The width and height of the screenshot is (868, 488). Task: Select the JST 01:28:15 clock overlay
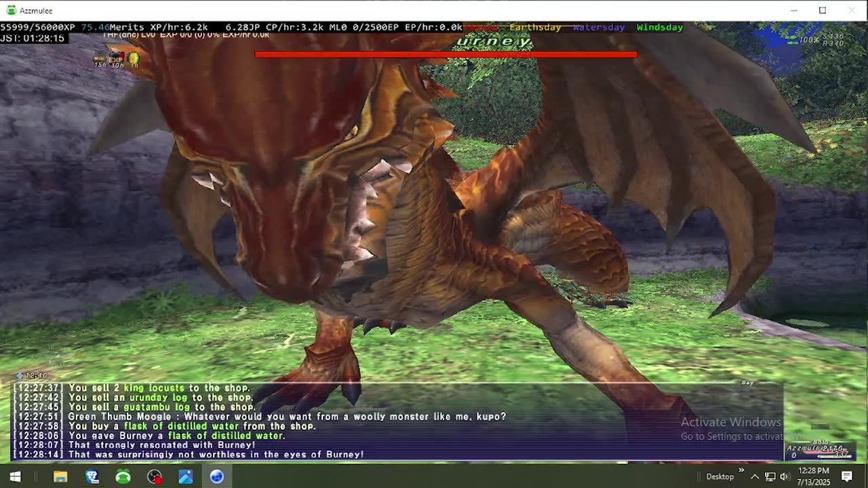tap(33, 39)
